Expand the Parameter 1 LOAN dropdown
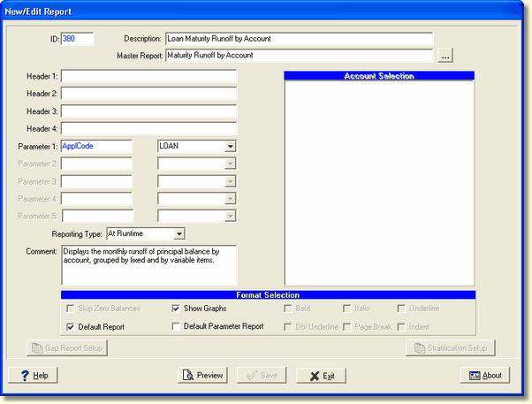Screen dimensions: 532x404 [x=229, y=146]
